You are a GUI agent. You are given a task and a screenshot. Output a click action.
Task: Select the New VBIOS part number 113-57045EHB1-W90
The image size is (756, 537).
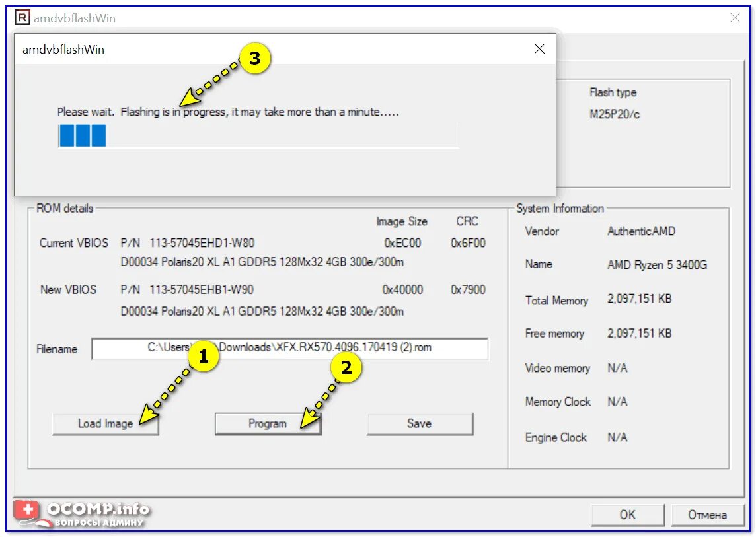click(202, 290)
